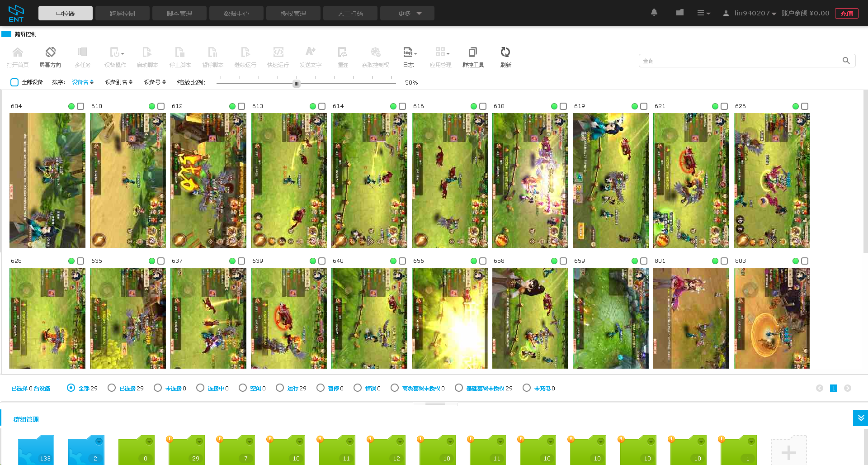The image size is (868, 465).
Task: Open the list menu dropdown in top bar
Action: [x=704, y=13]
